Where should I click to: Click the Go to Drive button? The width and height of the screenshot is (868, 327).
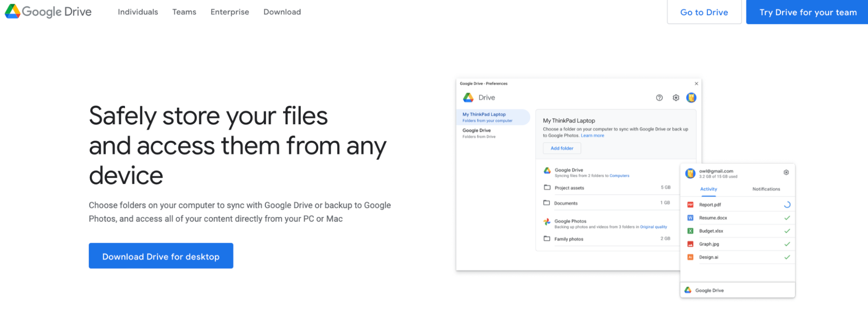point(704,12)
